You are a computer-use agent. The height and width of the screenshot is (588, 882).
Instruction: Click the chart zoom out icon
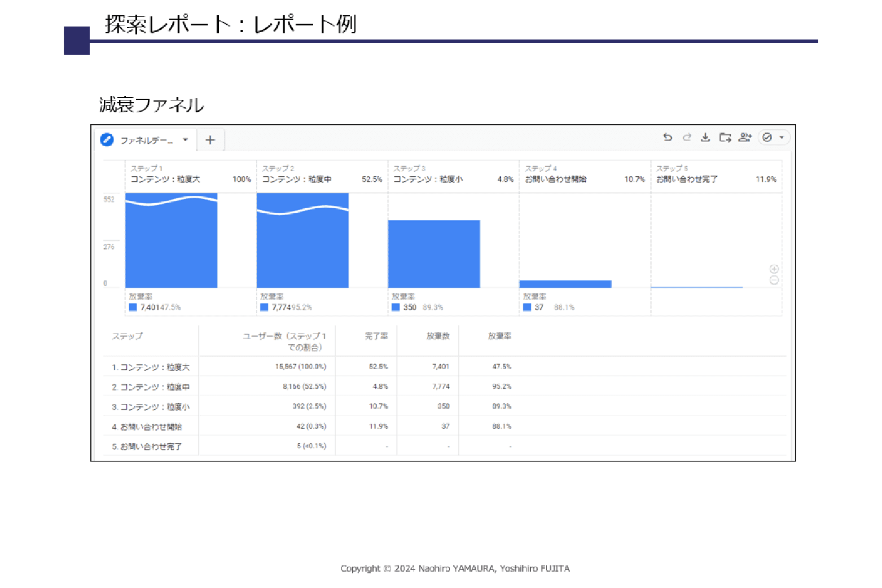774,280
